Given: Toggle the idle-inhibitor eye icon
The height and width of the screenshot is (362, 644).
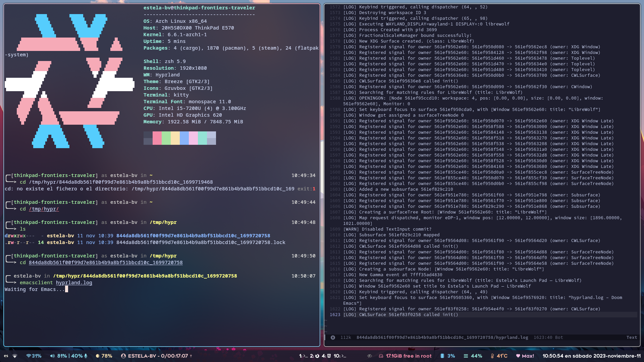Looking at the screenshot, I should 369,356.
